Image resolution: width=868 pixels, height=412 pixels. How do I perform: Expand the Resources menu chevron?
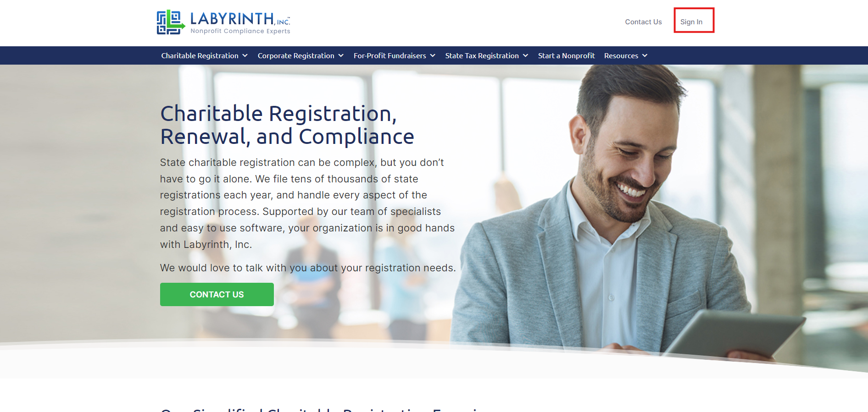tap(645, 55)
